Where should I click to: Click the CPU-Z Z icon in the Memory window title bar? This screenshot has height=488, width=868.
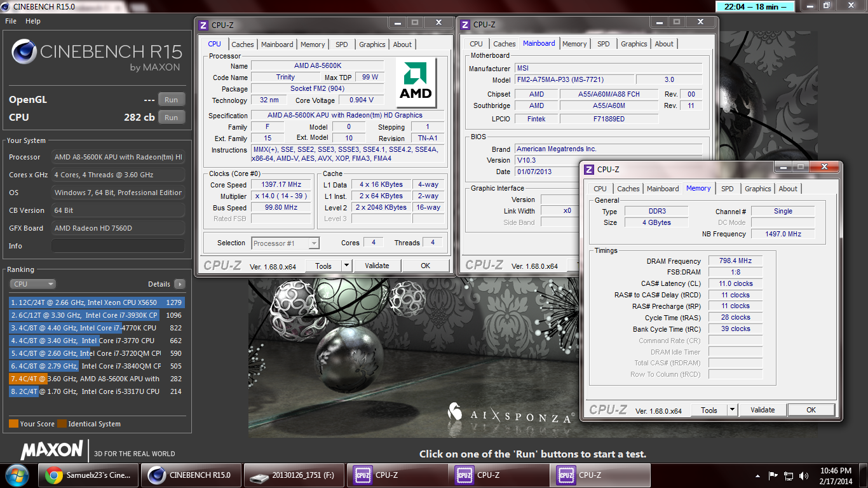[589, 170]
